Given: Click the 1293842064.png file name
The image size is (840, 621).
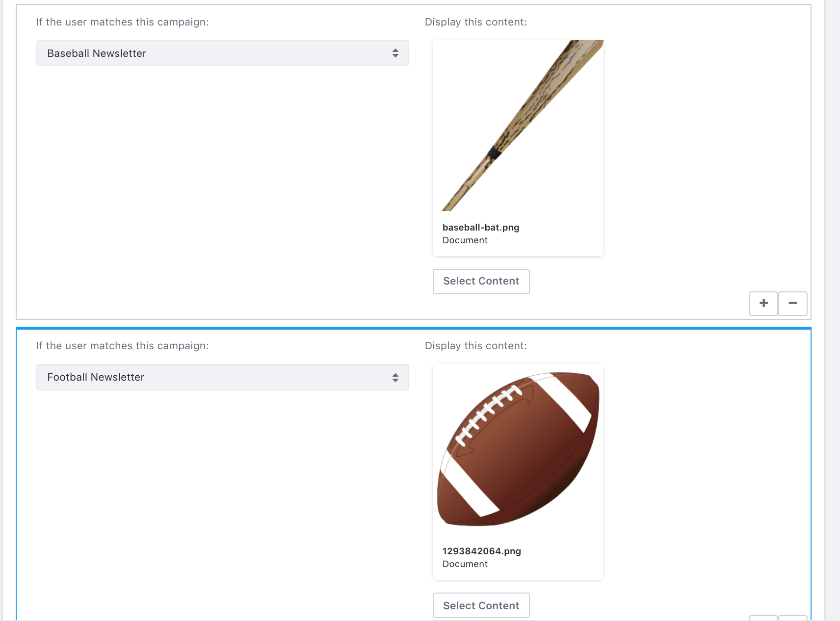Looking at the screenshot, I should (x=482, y=551).
